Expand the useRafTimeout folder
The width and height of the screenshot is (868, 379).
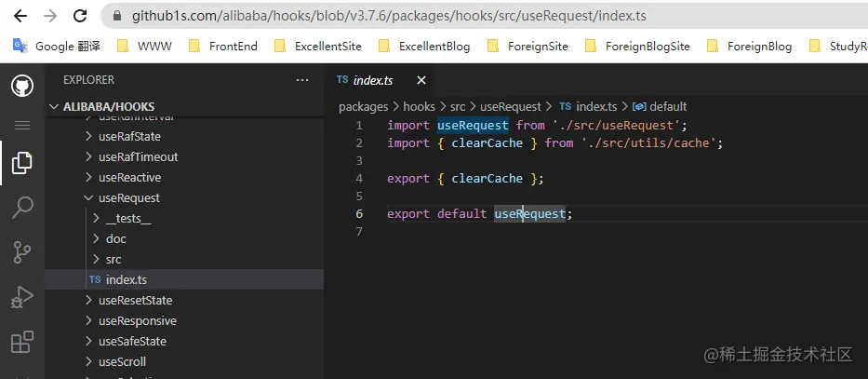[x=184, y=156]
